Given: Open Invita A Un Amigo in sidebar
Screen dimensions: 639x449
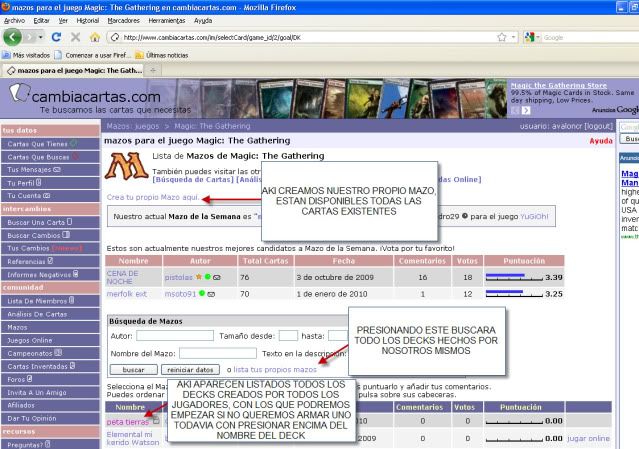Looking at the screenshot, I should (x=50, y=392).
